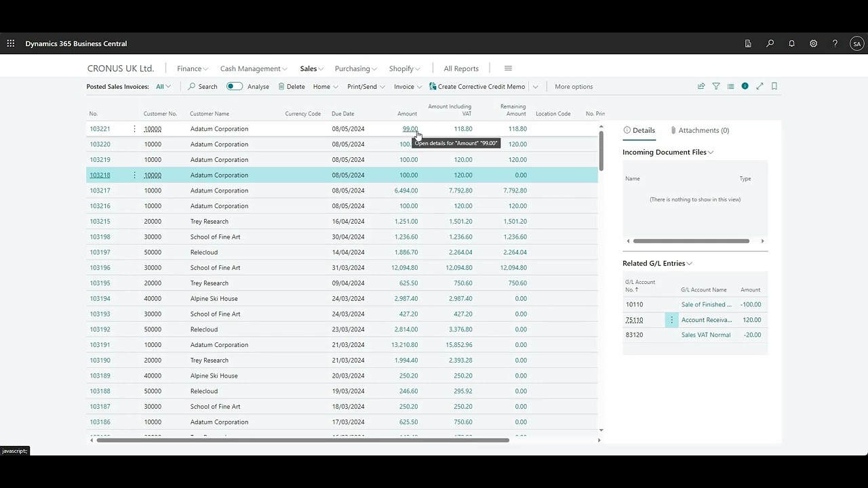Sort by G/L Account No. column header

(x=640, y=285)
